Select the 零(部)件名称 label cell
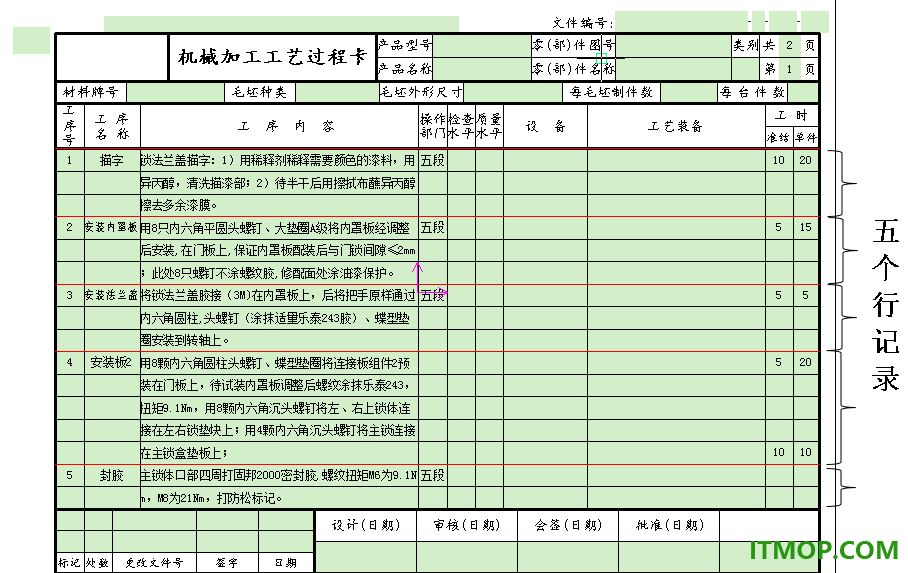 573,69
